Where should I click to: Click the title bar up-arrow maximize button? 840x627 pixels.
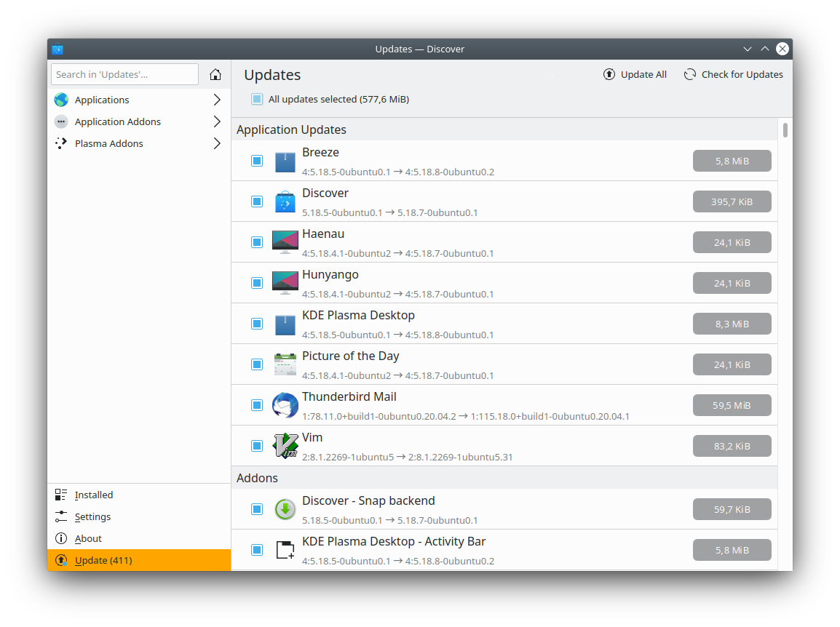(765, 49)
